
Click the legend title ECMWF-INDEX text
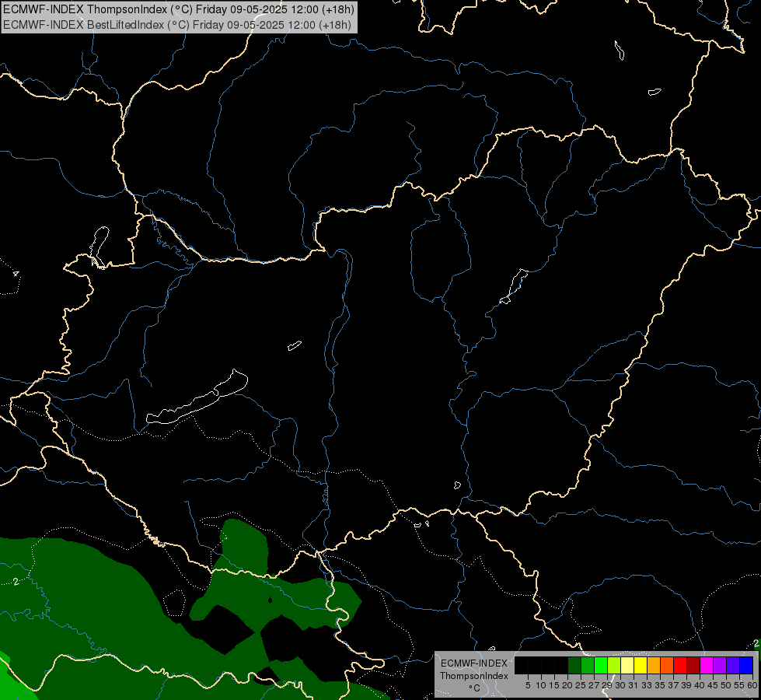click(474, 663)
